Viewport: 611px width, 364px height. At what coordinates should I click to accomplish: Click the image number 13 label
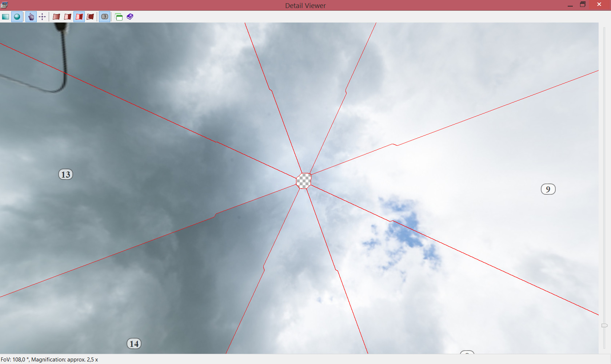click(66, 174)
